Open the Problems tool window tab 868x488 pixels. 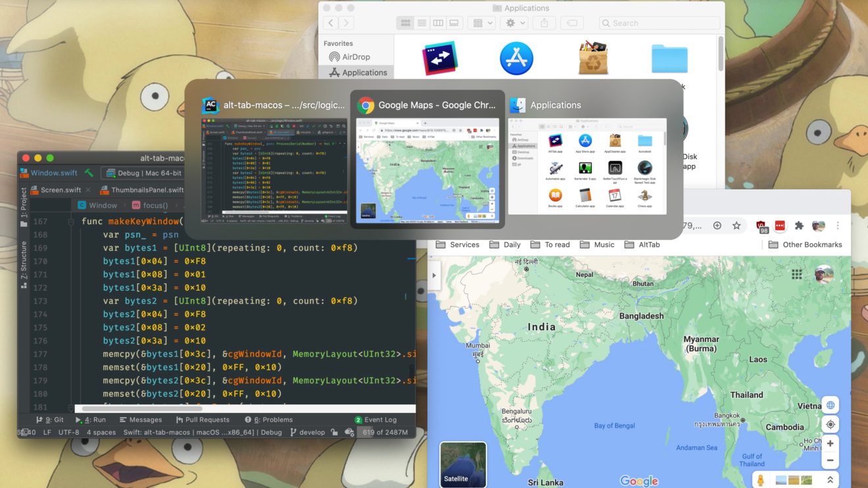[x=268, y=420]
